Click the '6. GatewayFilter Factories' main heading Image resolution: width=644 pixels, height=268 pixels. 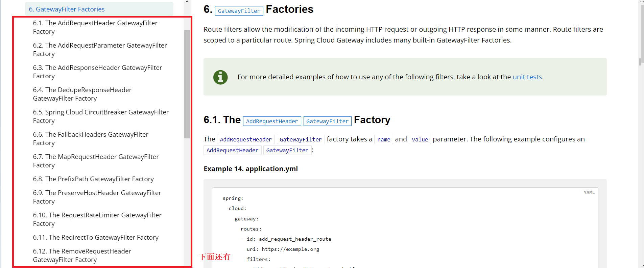[259, 9]
